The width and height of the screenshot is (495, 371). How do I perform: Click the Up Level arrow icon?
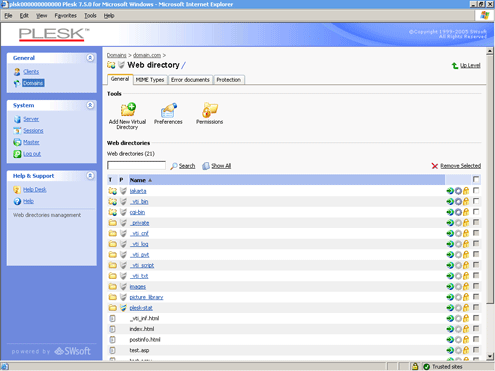point(455,66)
